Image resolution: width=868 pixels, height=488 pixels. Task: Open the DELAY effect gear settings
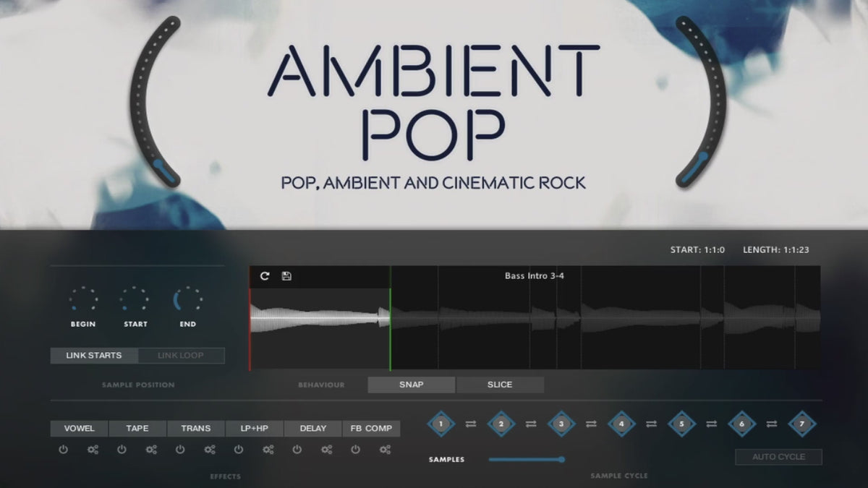tap(326, 450)
